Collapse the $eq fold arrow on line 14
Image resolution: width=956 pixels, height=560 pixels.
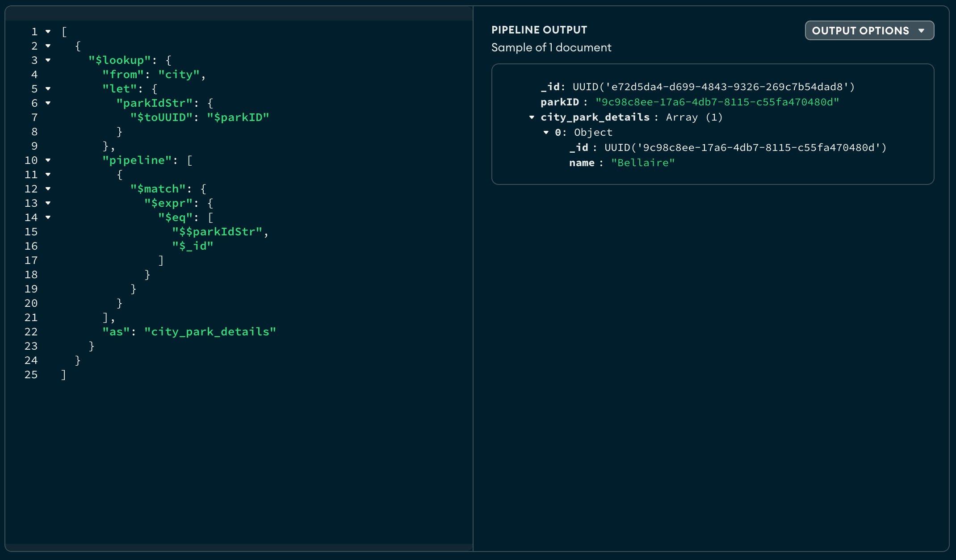(x=48, y=217)
